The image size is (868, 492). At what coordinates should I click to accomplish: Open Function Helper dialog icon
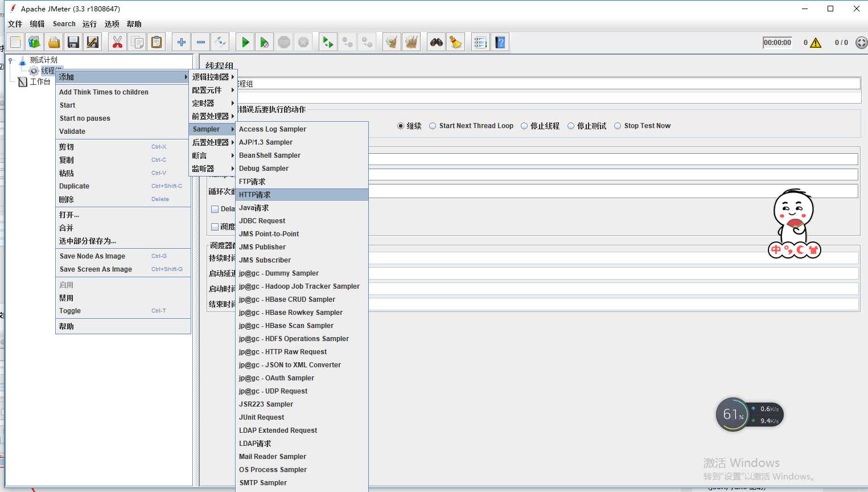pos(481,42)
